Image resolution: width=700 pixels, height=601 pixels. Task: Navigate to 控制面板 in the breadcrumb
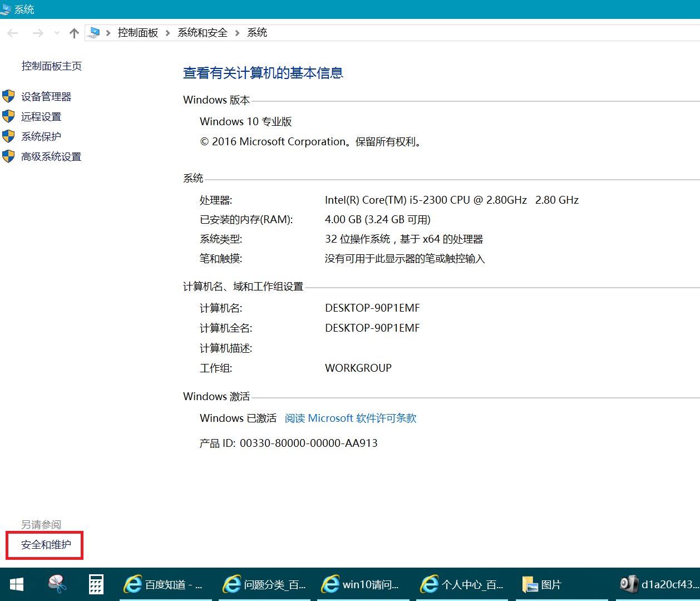click(137, 32)
